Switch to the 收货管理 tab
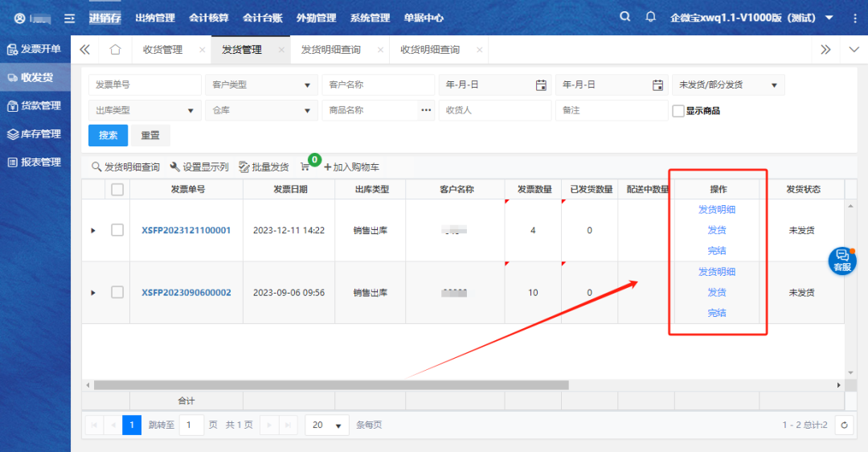The height and width of the screenshot is (452, 868). (x=162, y=50)
